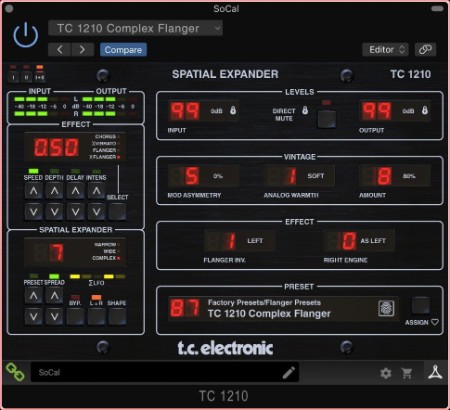Click the plugin alliance logo icon at bottom right
The height and width of the screenshot is (410, 450).
tap(435, 373)
